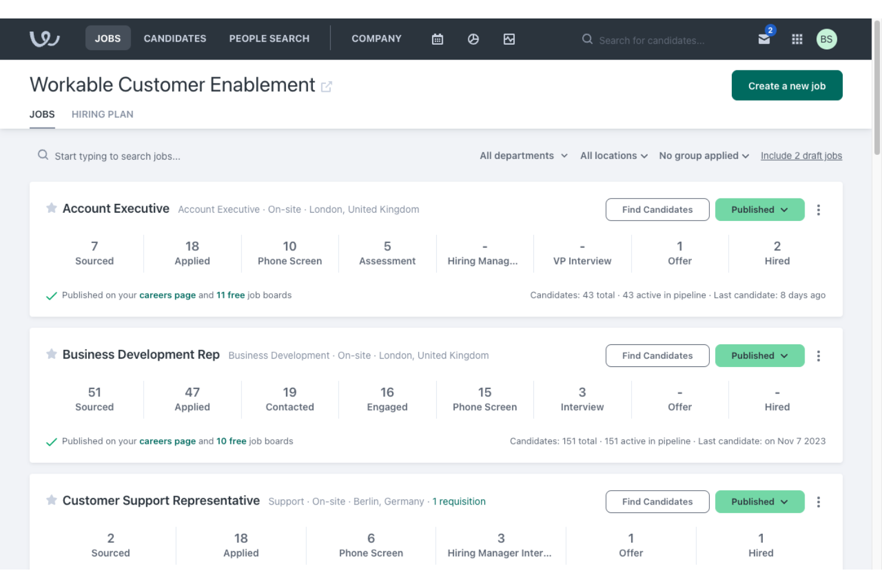Expand the All locations filter
The image size is (882, 588).
point(614,155)
